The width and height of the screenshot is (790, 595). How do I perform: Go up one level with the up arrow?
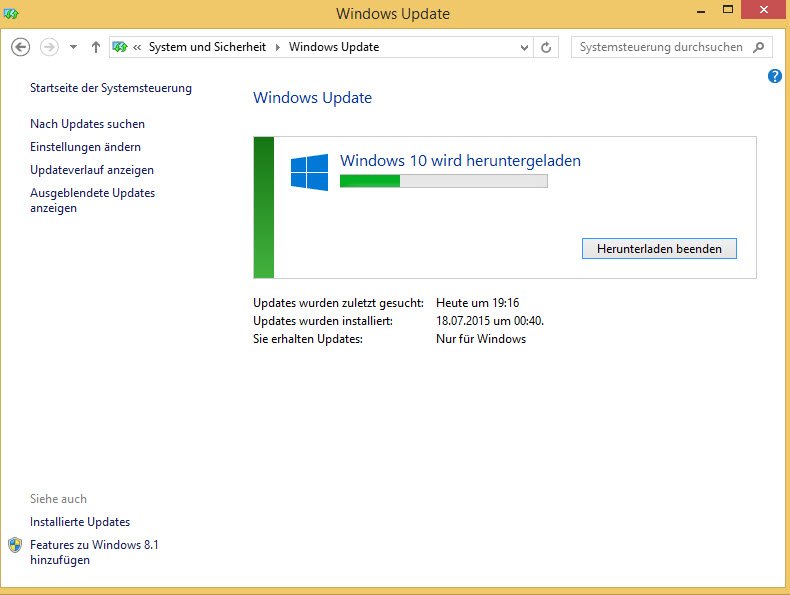click(x=96, y=47)
